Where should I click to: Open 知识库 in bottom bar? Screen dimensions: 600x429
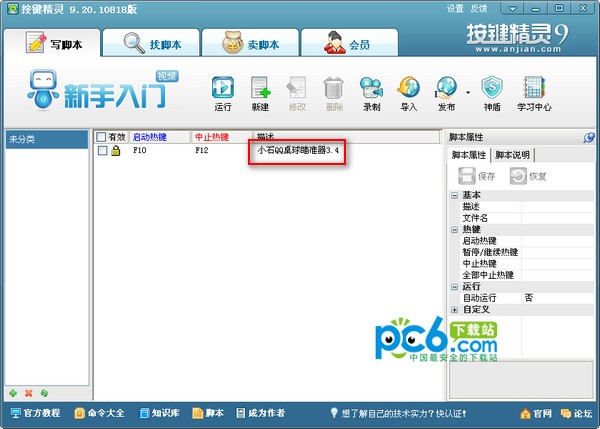159,413
